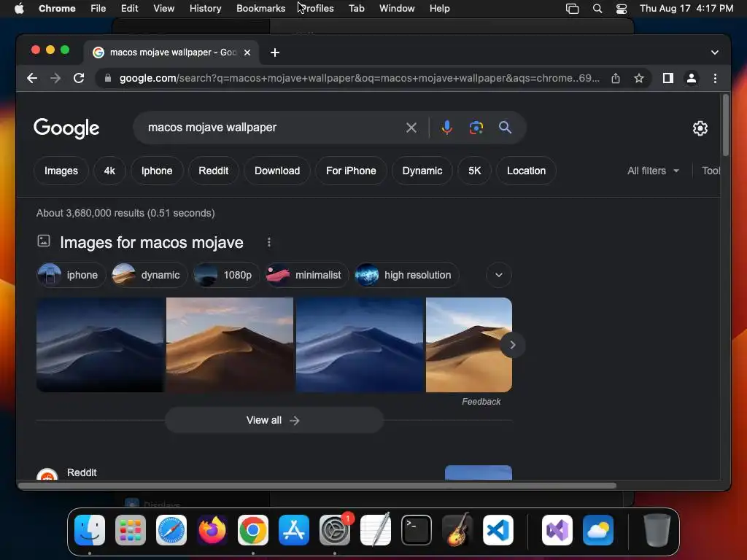Image resolution: width=747 pixels, height=560 pixels.
Task: Click the vertical page scrollbar
Action: pos(726,125)
